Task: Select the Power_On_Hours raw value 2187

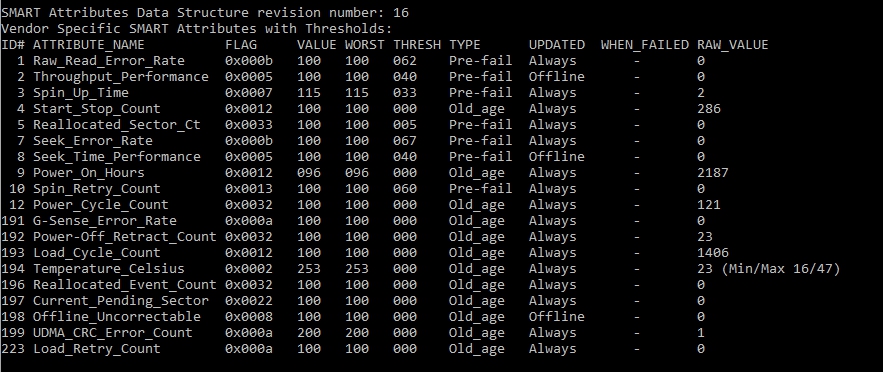Action: (x=712, y=173)
